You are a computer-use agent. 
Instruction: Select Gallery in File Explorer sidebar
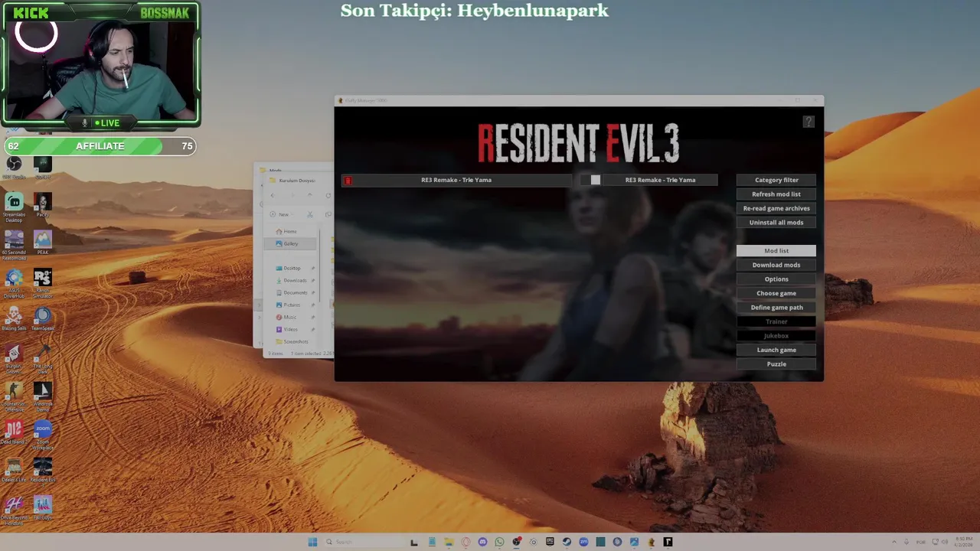[x=291, y=243]
